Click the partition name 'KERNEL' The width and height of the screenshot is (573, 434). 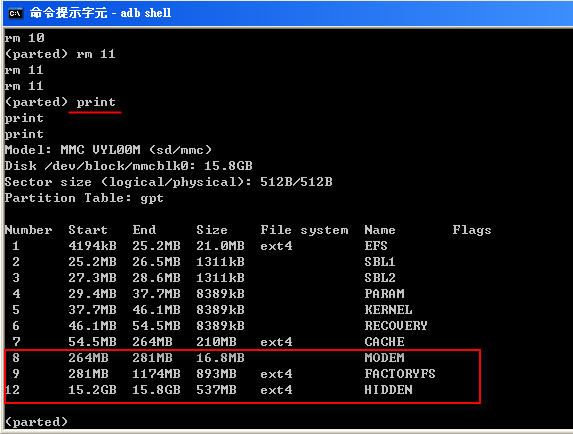coord(388,310)
